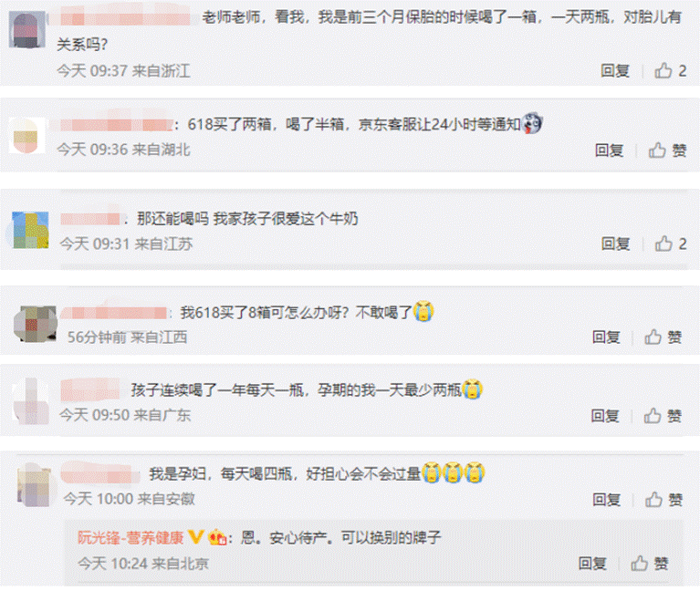The height and width of the screenshot is (591, 700).
Task: Click the membership badge beside the V icon
Action: pyautogui.click(x=217, y=536)
